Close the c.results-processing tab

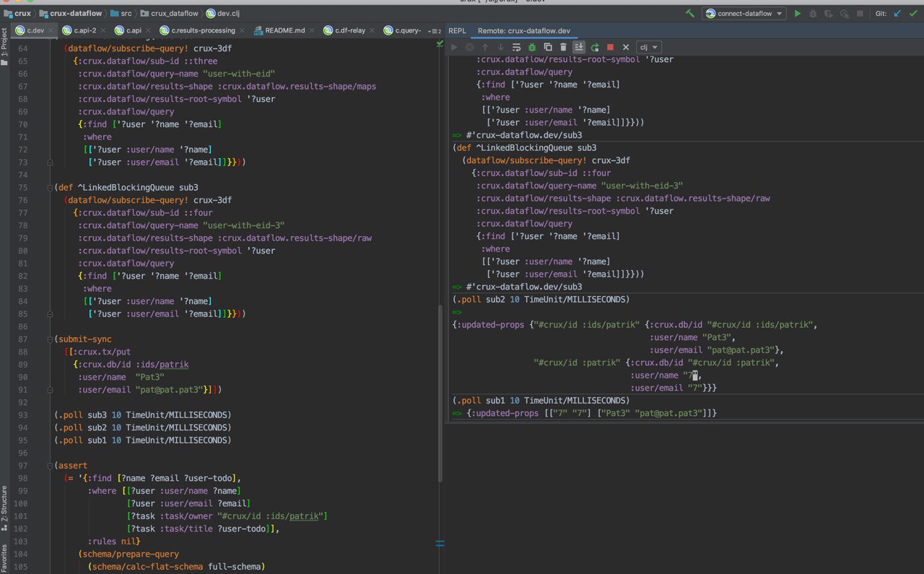(x=242, y=30)
